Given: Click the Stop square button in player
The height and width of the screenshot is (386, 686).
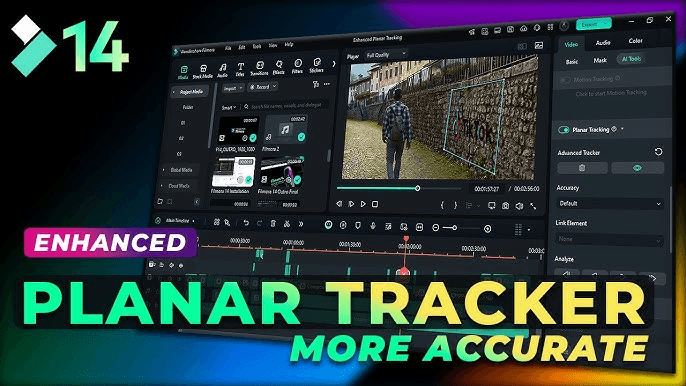Looking at the screenshot, I should 375,204.
